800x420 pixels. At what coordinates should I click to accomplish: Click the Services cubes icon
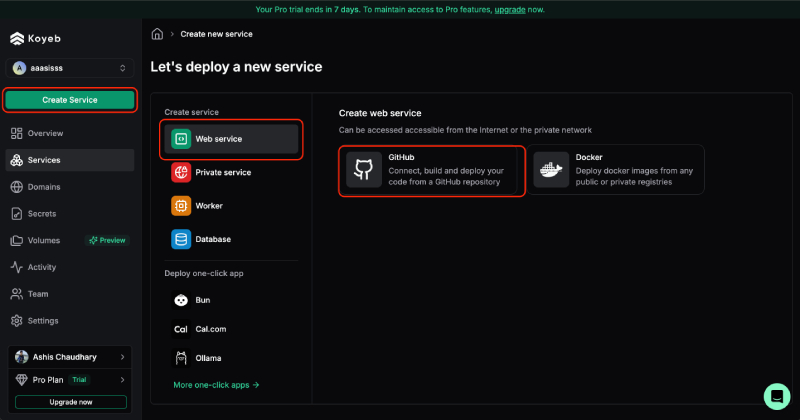[x=16, y=160]
